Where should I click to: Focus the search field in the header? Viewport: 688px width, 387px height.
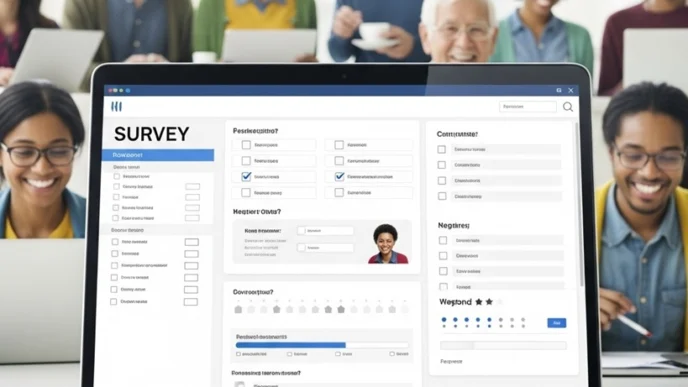pos(528,107)
